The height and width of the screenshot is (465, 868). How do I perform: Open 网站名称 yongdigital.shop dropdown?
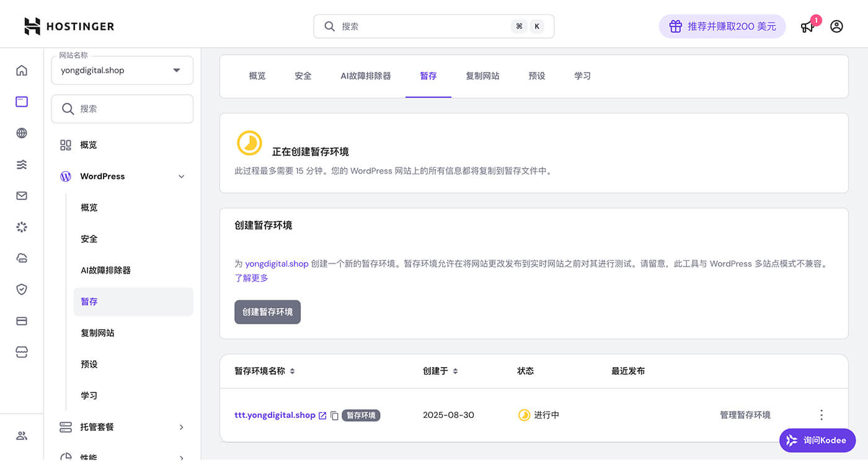[122, 70]
